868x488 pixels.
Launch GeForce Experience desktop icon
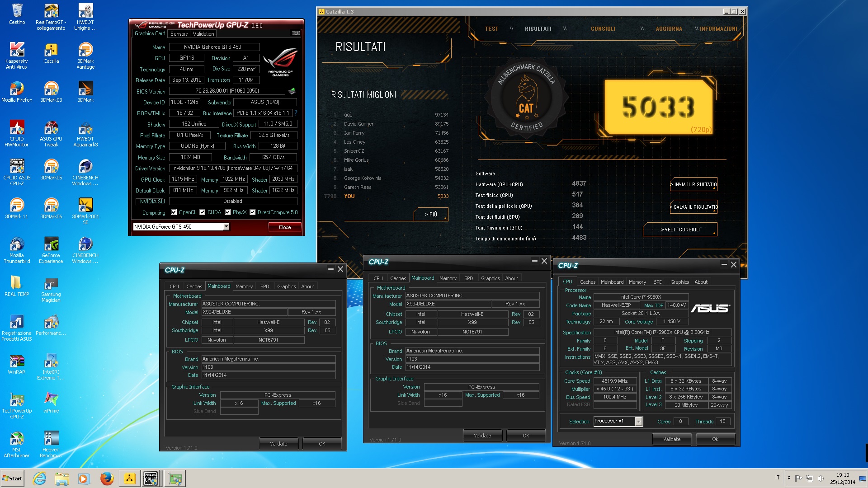51,250
